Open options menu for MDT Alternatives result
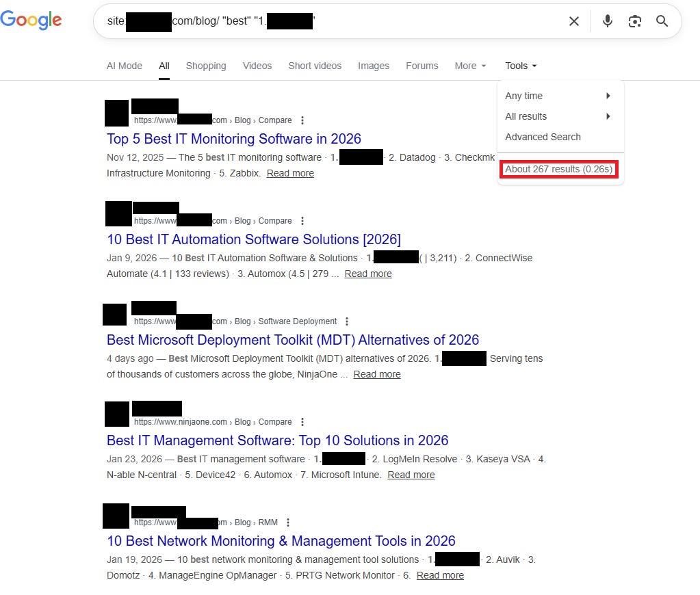This screenshot has height=595, width=700. [347, 321]
